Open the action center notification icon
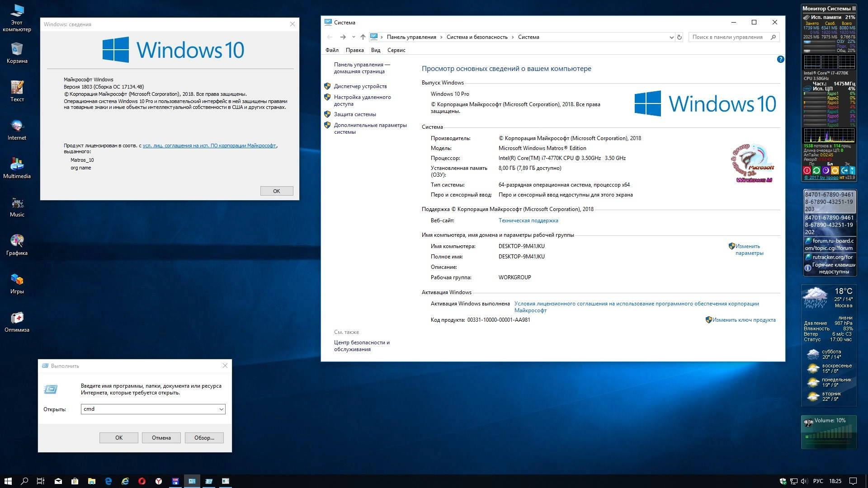Viewport: 868px width, 488px height. click(853, 481)
